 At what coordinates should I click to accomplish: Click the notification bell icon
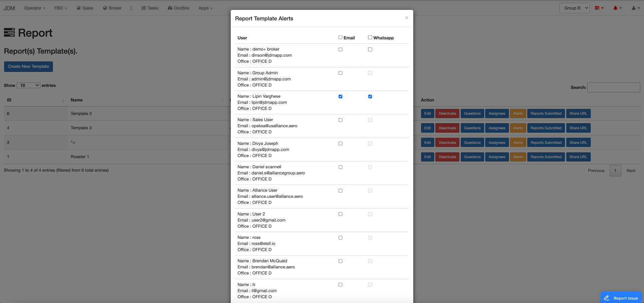pyautogui.click(x=615, y=8)
